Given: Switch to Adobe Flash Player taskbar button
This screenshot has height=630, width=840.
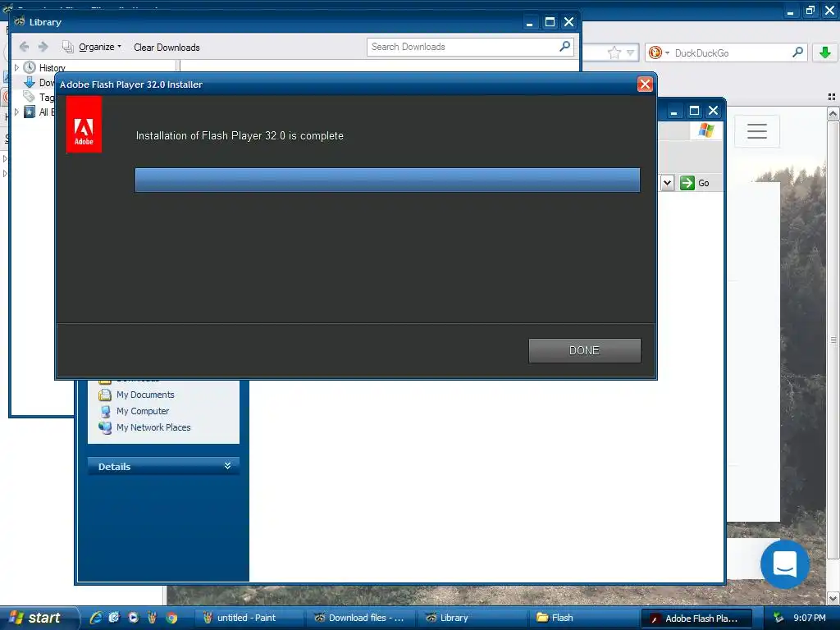Looking at the screenshot, I should [697, 619].
